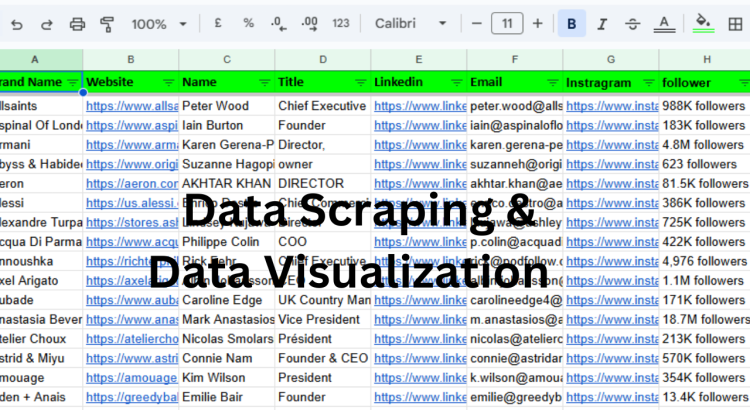Decrease font size with minus button
The width and height of the screenshot is (750, 410).
476,23
